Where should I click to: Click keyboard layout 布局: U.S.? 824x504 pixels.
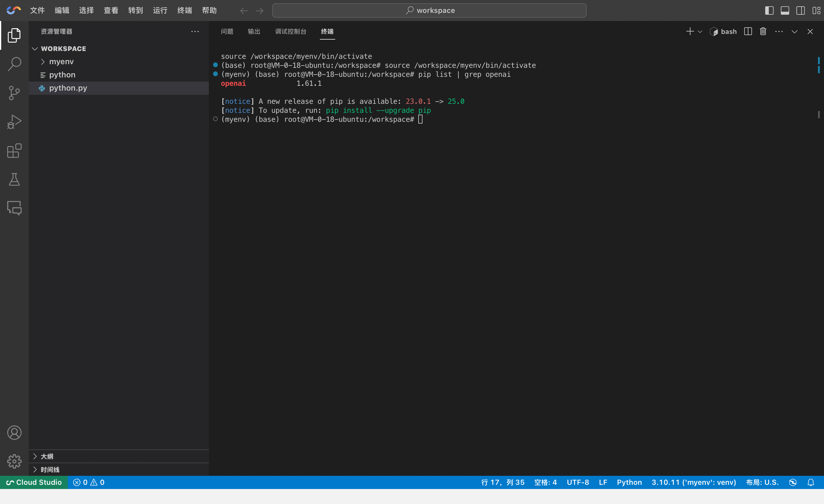[x=762, y=482]
